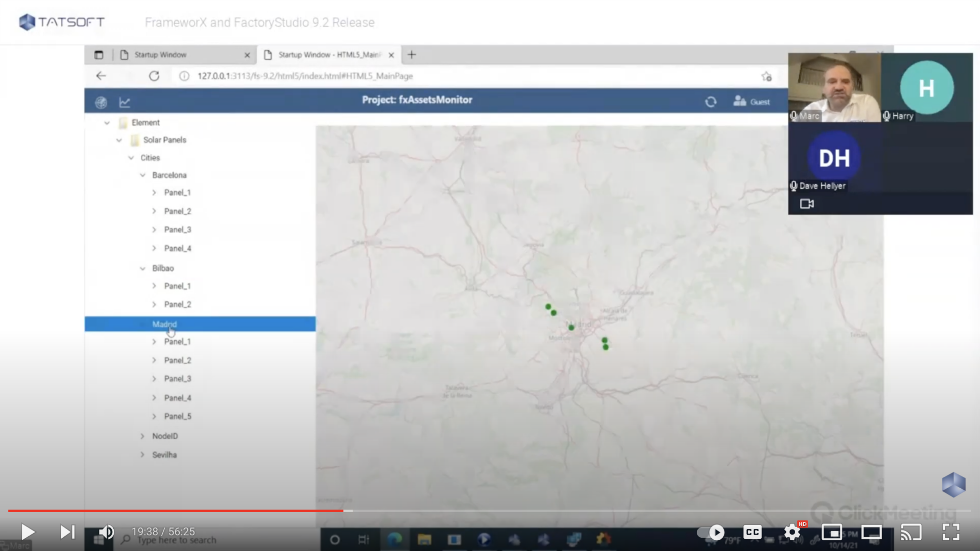Expand the NodeID tree node
This screenshot has height=551, width=980.
pyautogui.click(x=142, y=436)
